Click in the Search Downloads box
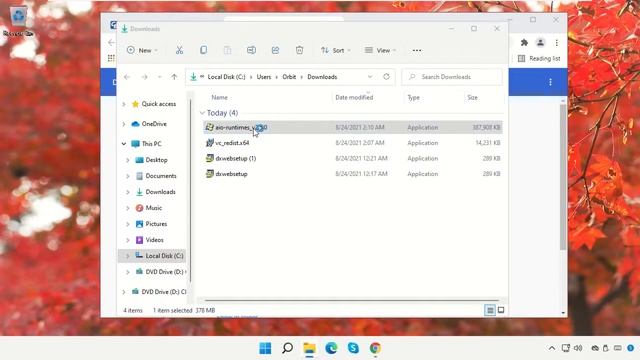The height and width of the screenshot is (360, 640). click(452, 77)
